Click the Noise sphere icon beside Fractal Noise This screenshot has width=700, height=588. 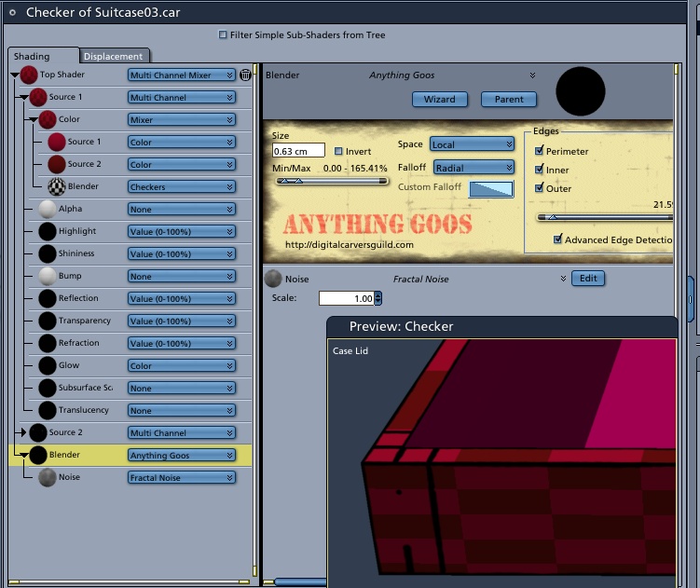(x=273, y=279)
